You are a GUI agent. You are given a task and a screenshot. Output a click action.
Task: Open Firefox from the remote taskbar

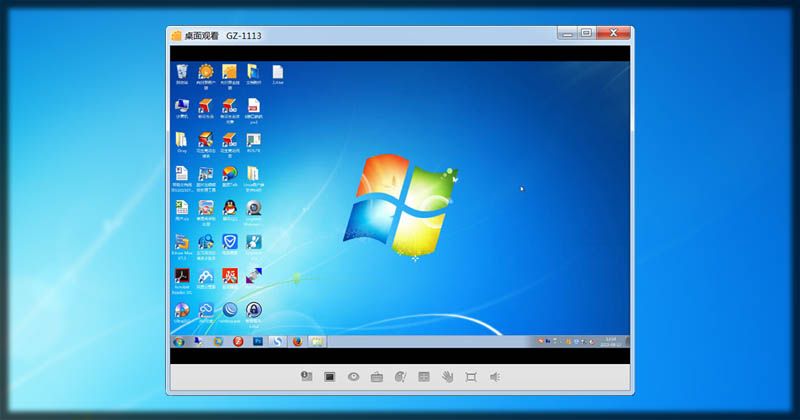click(x=297, y=341)
